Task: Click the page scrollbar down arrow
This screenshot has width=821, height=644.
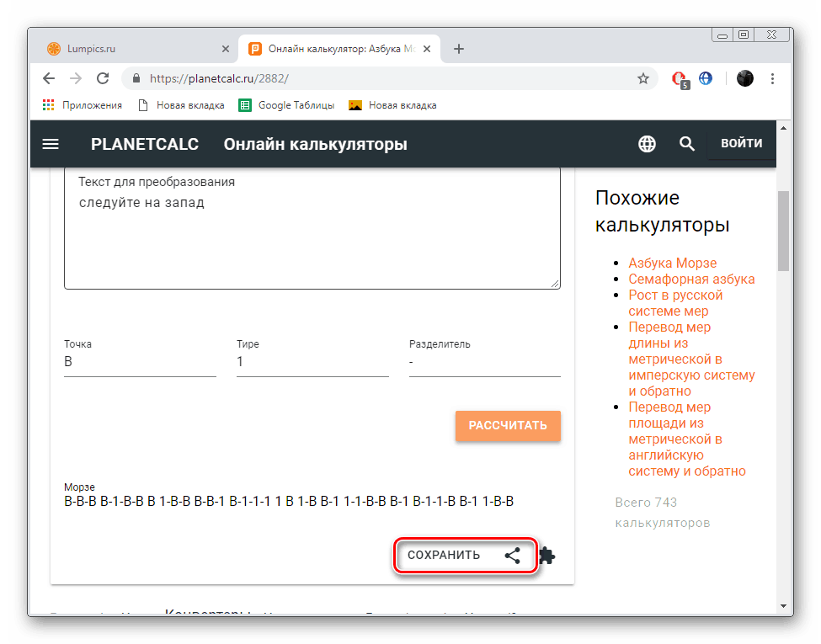Action: (x=783, y=606)
